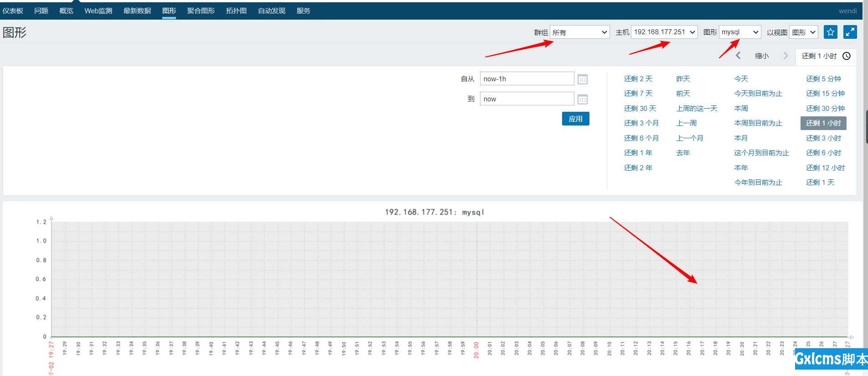
Task: Open 问题 menu item
Action: (41, 10)
